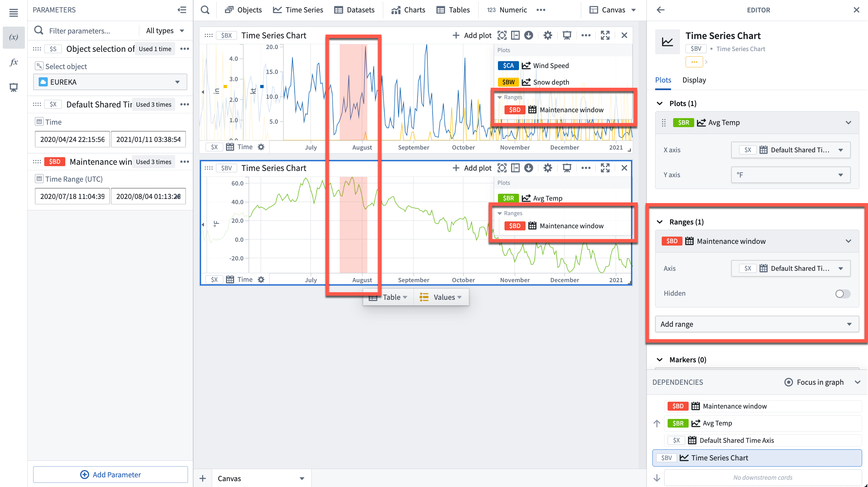Go back in the Editor panel
The height and width of the screenshot is (487, 868).
tap(661, 10)
